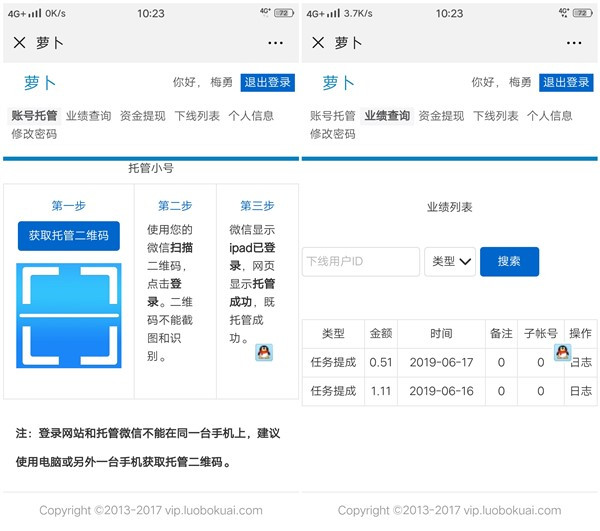Click the 3.7K/s network speed indicator
The height and width of the screenshot is (531, 600).
pyautogui.click(x=358, y=14)
